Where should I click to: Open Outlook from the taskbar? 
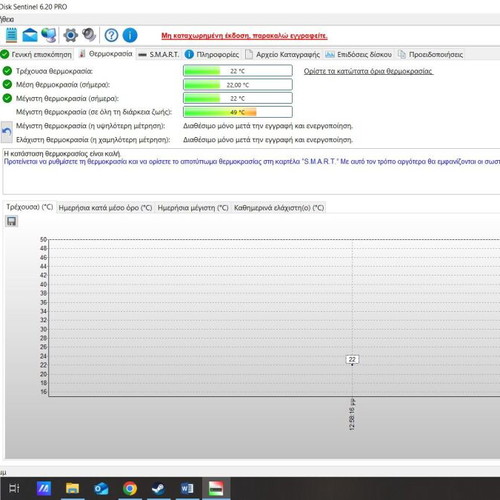101,489
